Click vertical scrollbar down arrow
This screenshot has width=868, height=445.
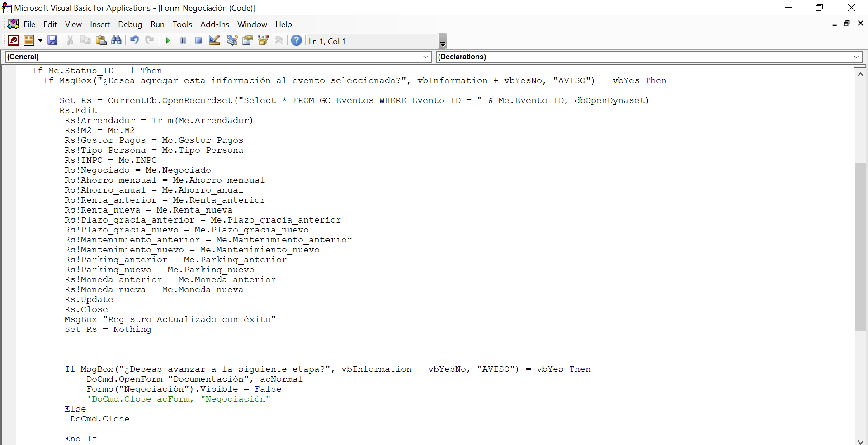point(860,441)
